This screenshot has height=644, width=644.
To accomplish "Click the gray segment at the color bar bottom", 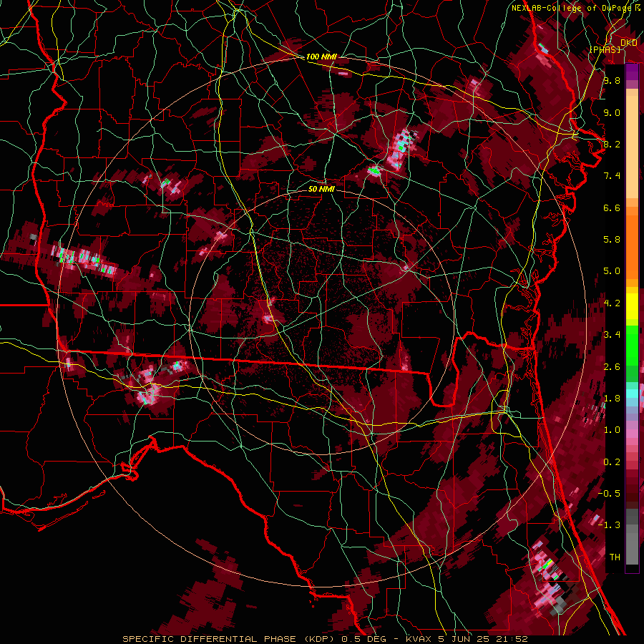I will 632,545.
